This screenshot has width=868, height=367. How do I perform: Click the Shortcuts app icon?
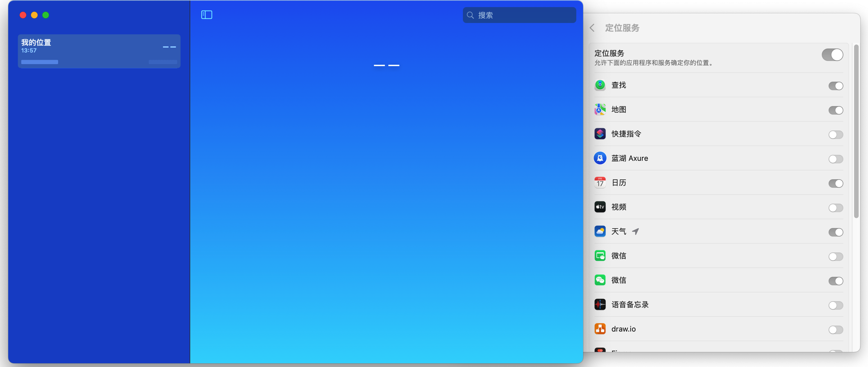[600, 134]
